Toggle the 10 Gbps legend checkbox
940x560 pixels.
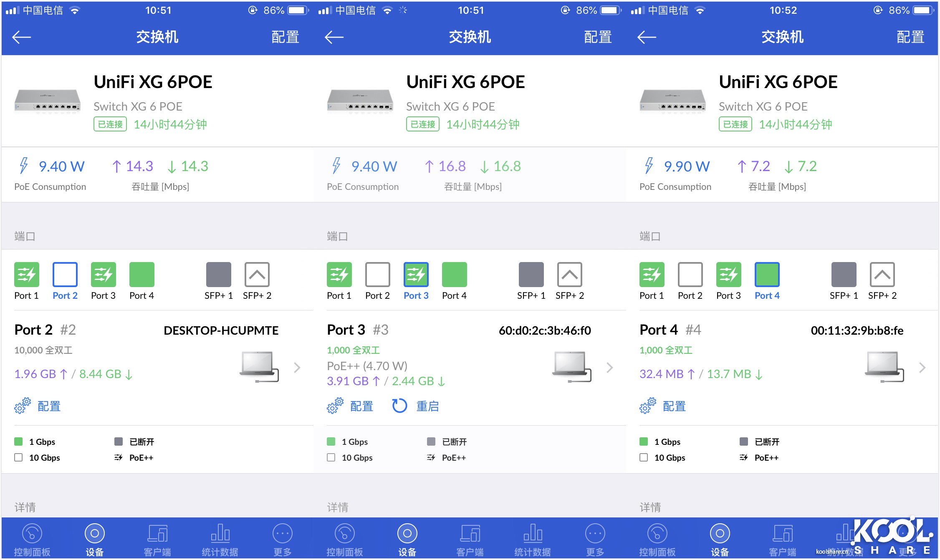(x=18, y=457)
